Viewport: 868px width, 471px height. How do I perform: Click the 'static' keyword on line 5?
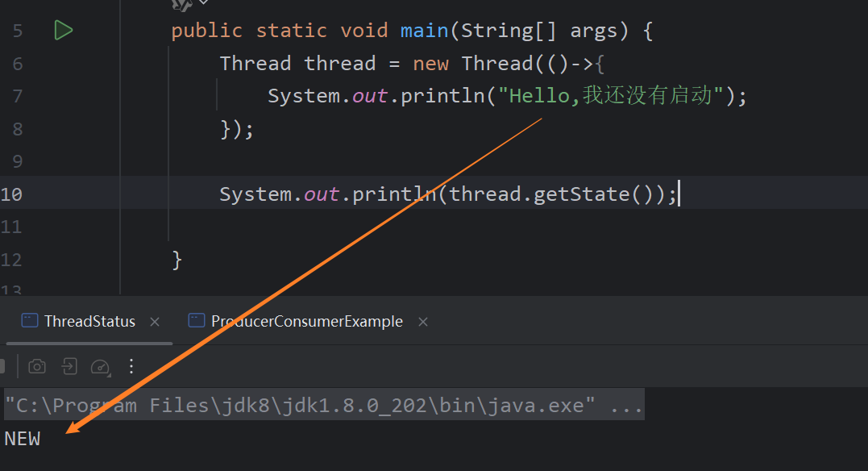(291, 31)
